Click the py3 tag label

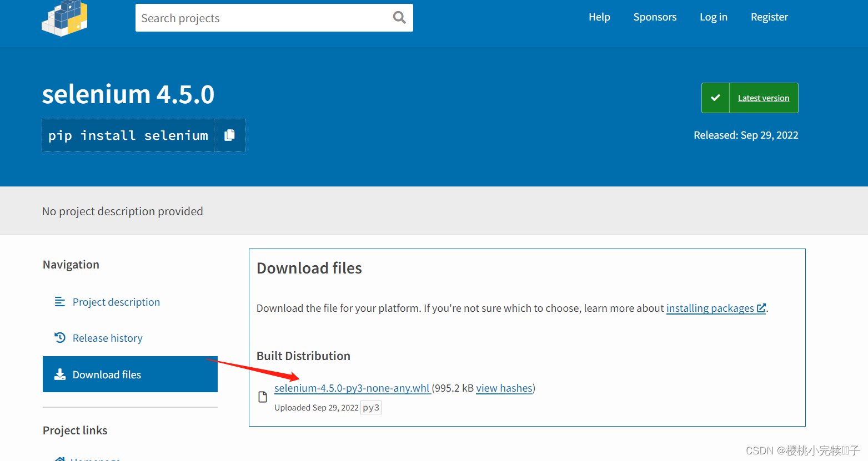click(x=371, y=408)
